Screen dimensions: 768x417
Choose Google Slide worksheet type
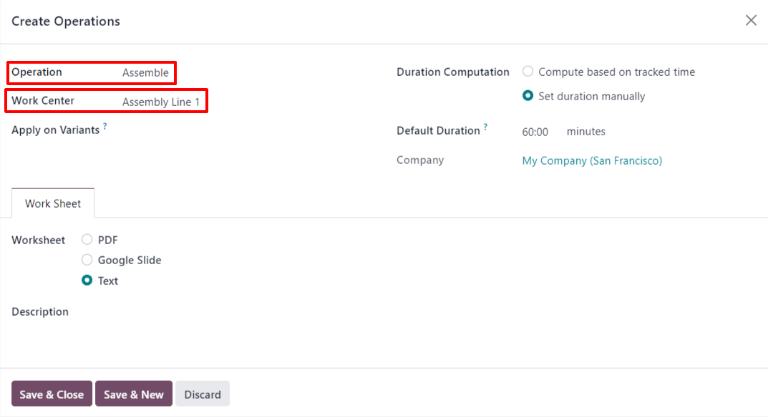pyautogui.click(x=87, y=260)
